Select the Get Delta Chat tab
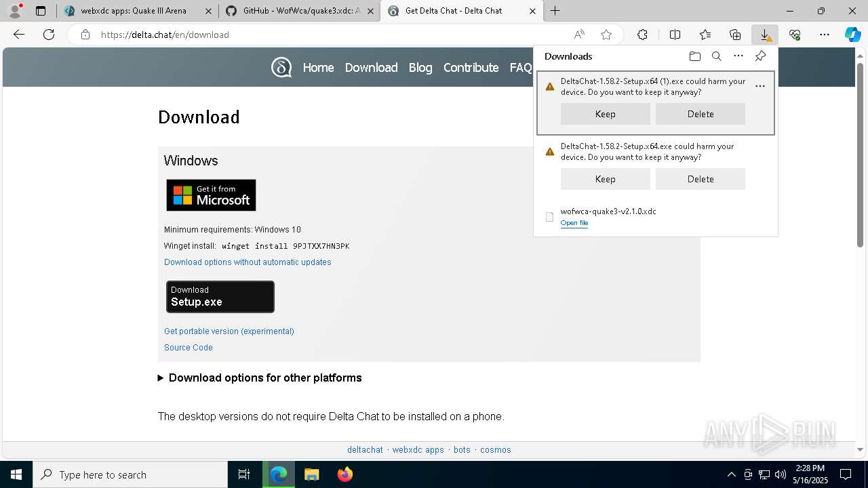This screenshot has width=868, height=488. 461,11
